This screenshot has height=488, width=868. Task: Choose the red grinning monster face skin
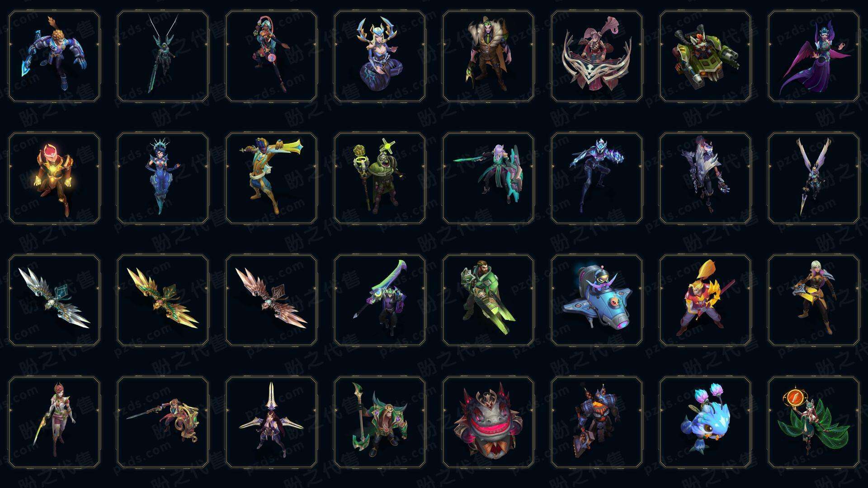point(488,422)
